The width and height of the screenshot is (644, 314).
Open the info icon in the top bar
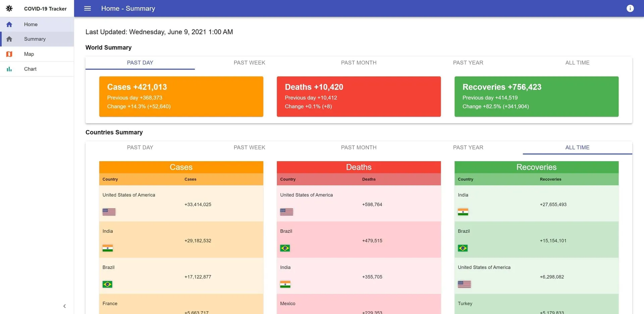(630, 8)
